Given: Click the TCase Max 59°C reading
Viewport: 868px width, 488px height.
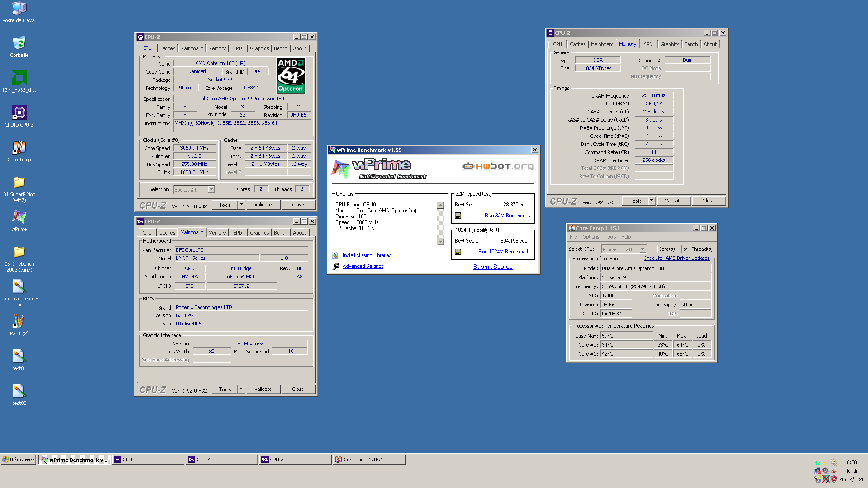Looking at the screenshot, I should [x=626, y=336].
